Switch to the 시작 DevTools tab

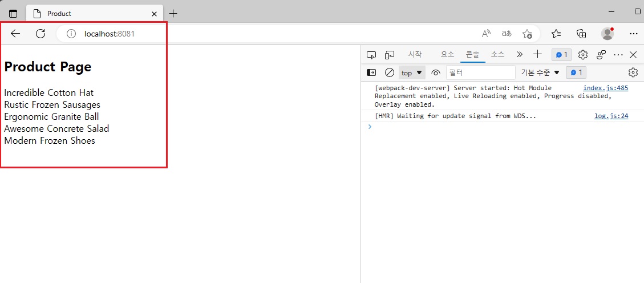pos(415,54)
